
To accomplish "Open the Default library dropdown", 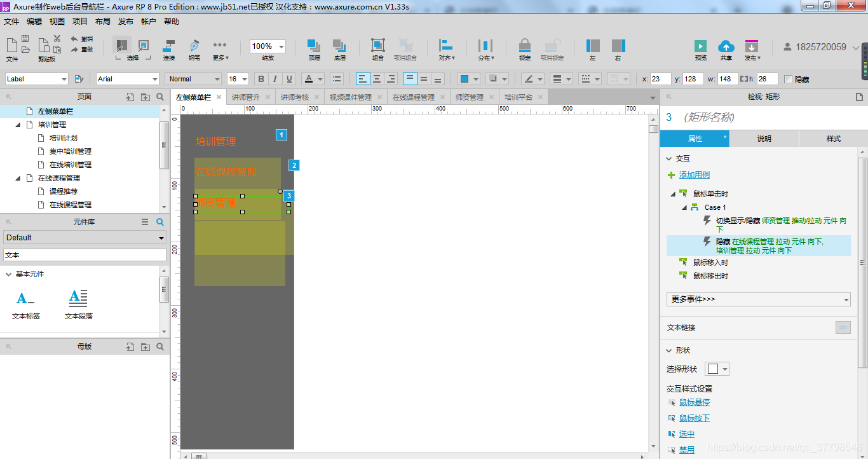I will (85, 237).
